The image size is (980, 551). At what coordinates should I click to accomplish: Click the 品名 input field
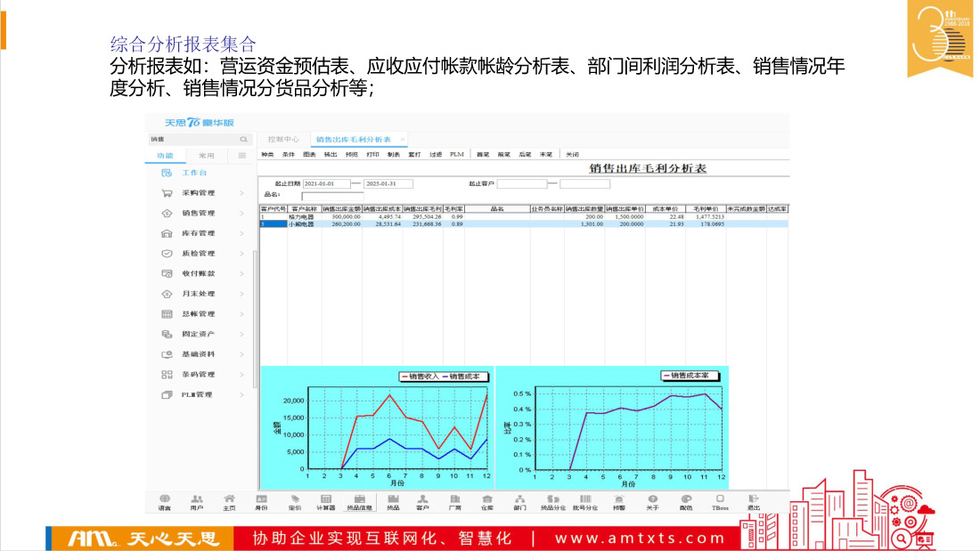[331, 196]
